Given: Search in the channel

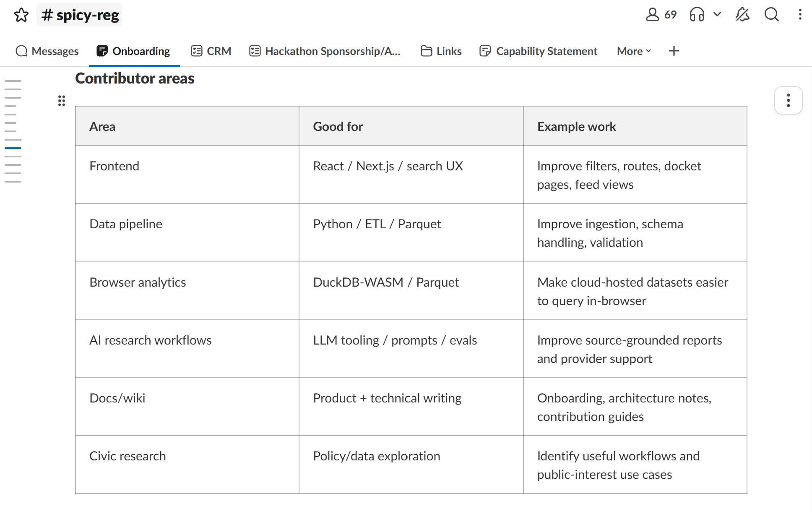Looking at the screenshot, I should [771, 15].
